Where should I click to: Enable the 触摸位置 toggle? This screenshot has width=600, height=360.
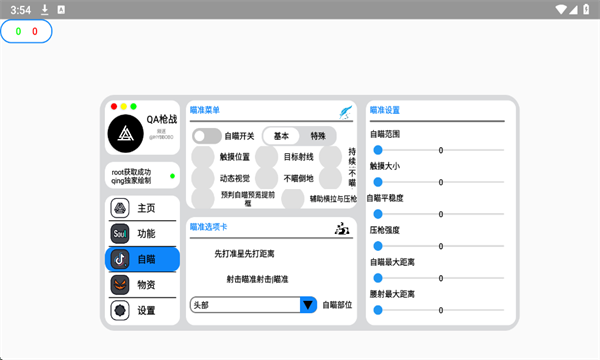coord(203,157)
